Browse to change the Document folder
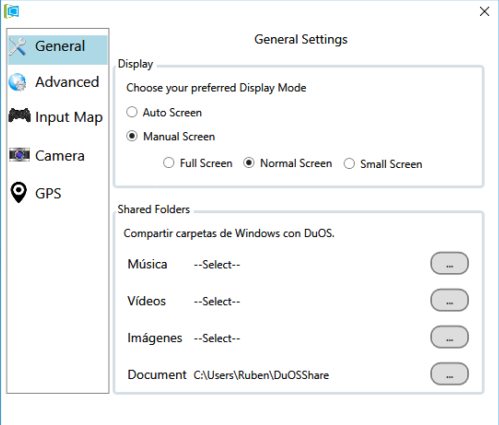 (449, 374)
